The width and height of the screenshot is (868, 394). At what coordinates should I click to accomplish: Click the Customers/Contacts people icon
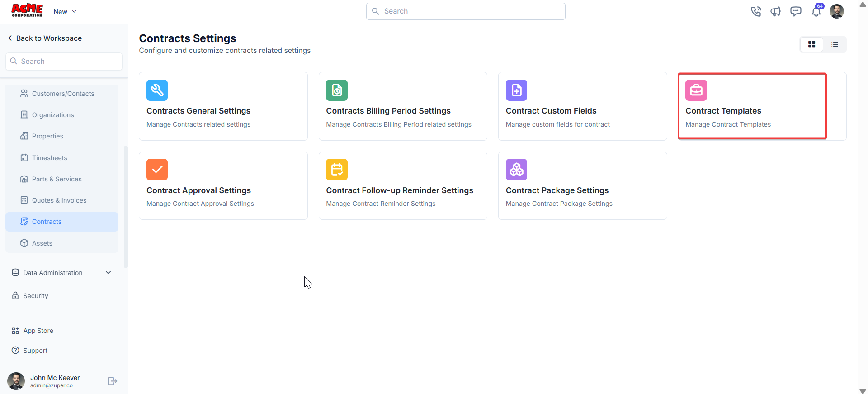(24, 93)
